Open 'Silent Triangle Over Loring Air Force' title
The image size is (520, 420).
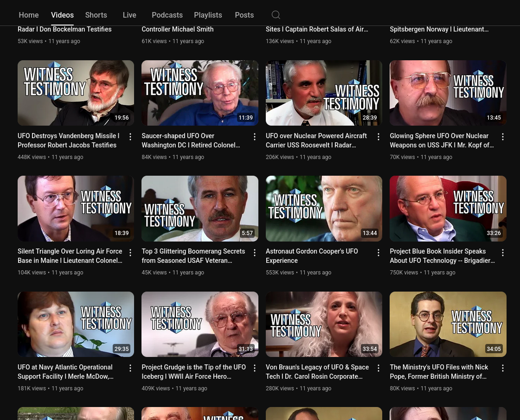click(x=70, y=256)
